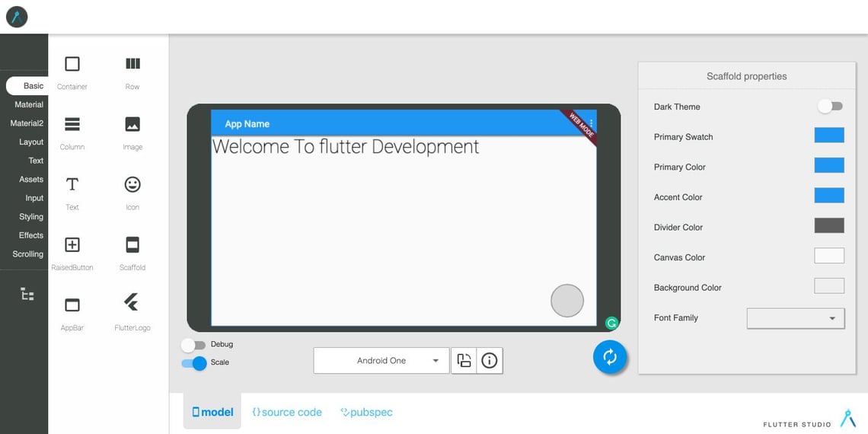The image size is (868, 434).
Task: Pick the Divider Color swatch
Action: click(x=829, y=225)
